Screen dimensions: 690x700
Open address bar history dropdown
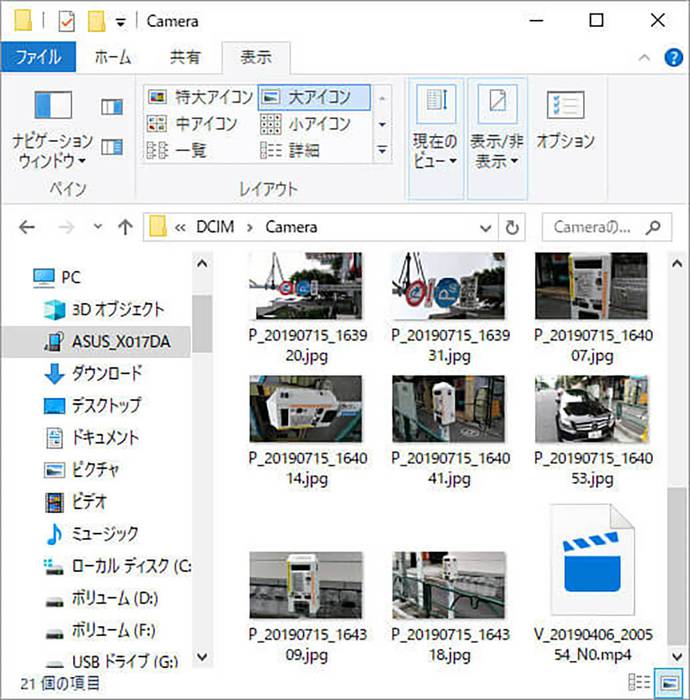tap(486, 228)
